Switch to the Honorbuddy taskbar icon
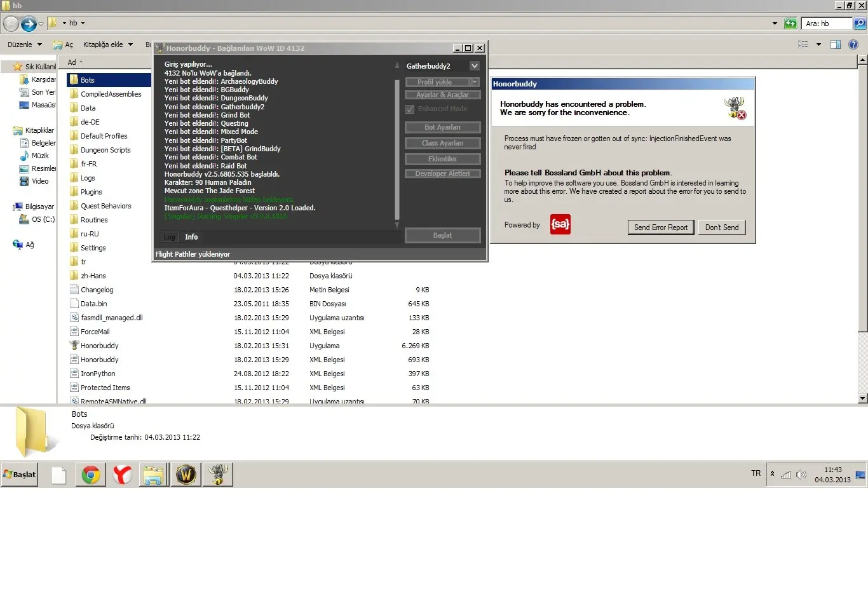Screen dimensions: 868x610 tap(218, 475)
